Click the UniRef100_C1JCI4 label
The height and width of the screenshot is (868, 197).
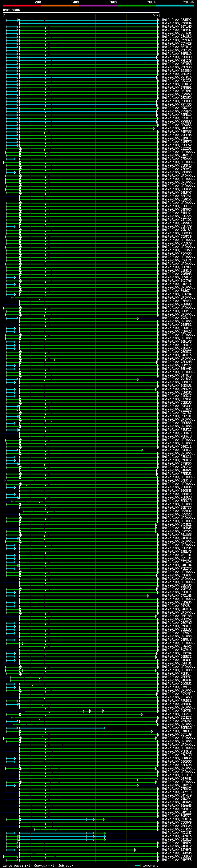pos(177,819)
